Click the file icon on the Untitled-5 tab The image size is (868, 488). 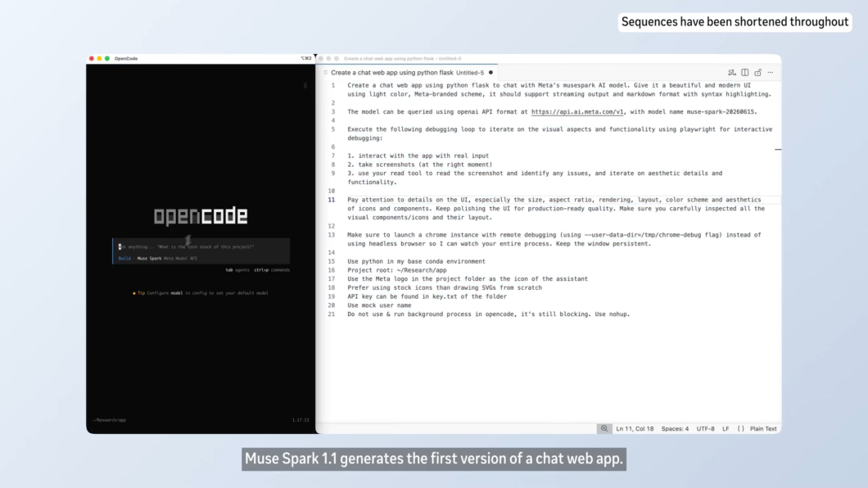point(326,73)
